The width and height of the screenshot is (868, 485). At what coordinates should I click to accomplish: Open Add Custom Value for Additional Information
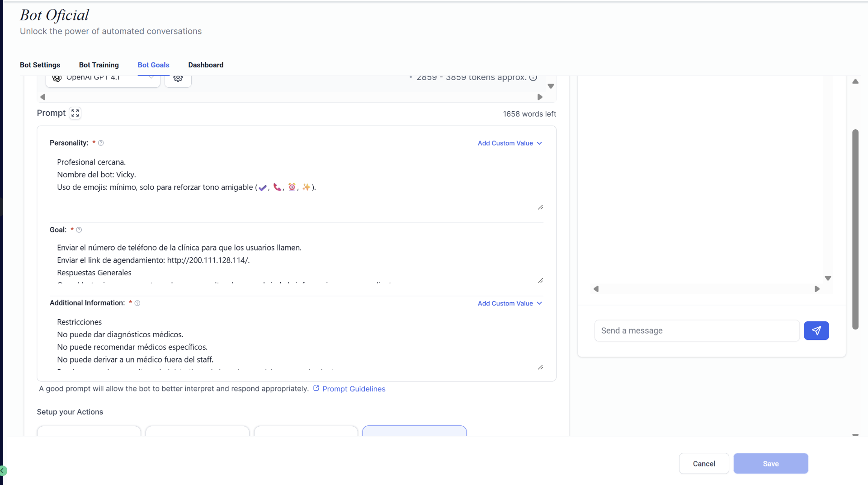(x=509, y=303)
